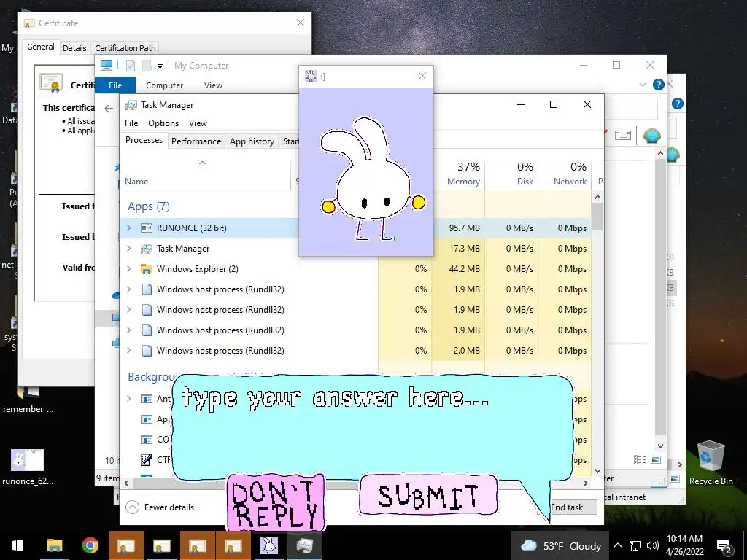
Task: Click the bunny app taskbar icon
Action: (268, 545)
